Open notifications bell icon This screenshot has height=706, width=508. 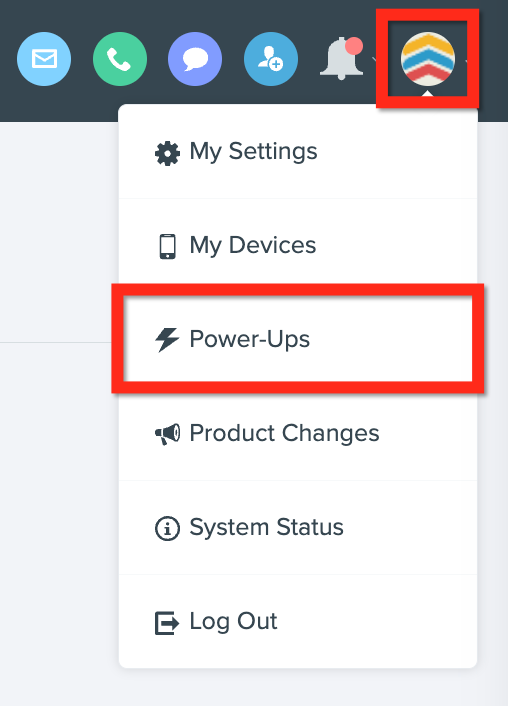[342, 59]
